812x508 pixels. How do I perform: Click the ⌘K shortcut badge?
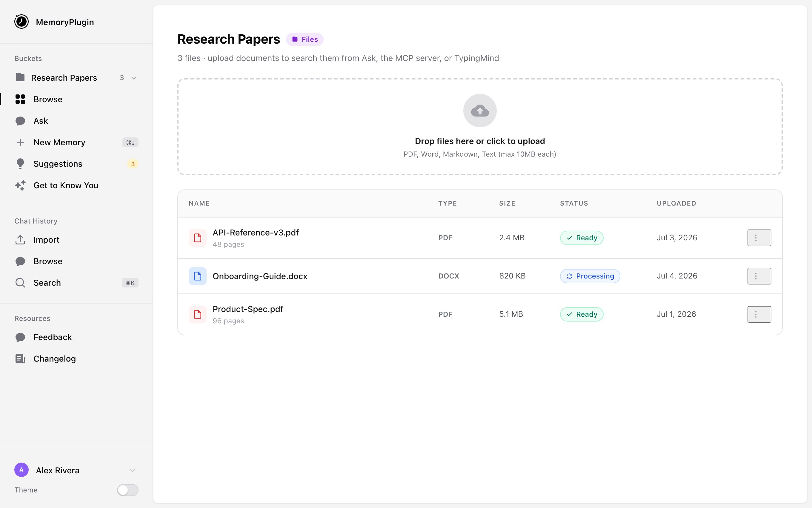pyautogui.click(x=130, y=283)
